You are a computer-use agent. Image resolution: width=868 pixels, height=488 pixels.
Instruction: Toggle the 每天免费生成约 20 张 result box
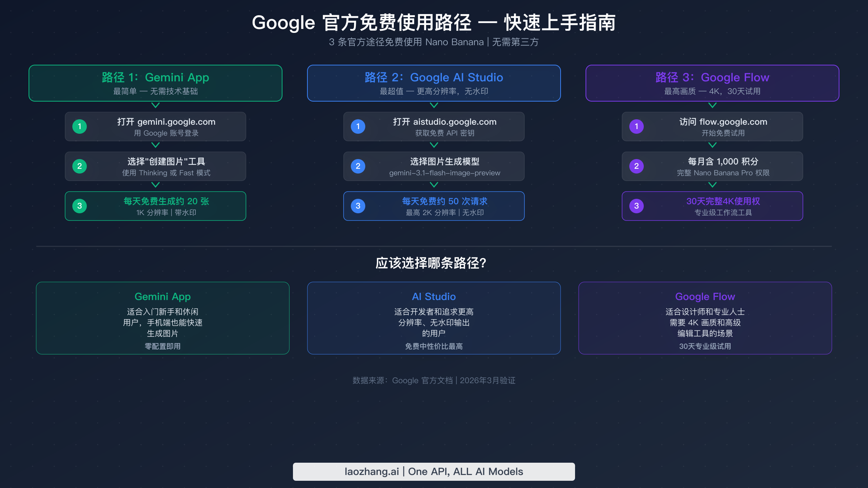(156, 206)
